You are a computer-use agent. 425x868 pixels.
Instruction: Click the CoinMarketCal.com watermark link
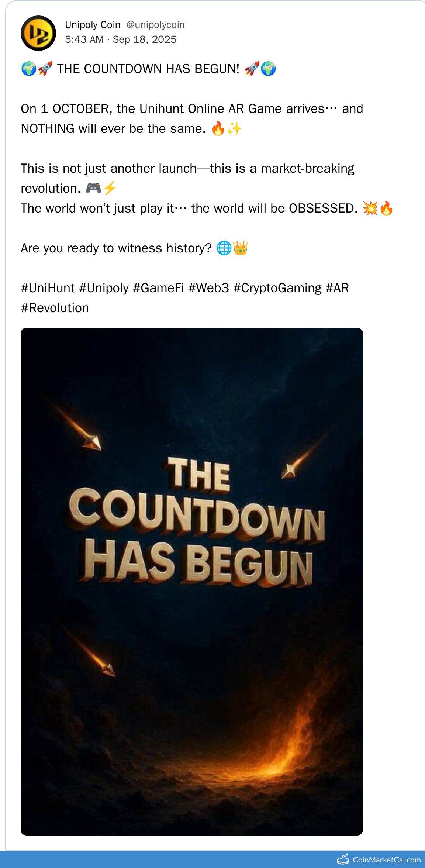pos(386,860)
